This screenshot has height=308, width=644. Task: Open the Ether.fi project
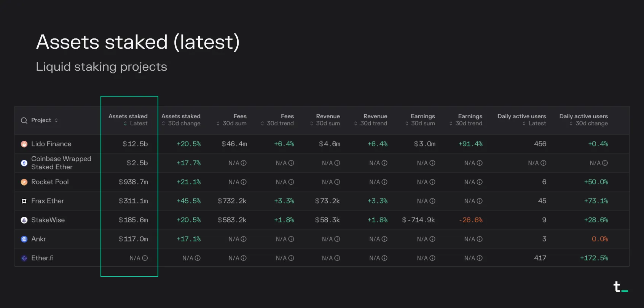[x=42, y=258]
